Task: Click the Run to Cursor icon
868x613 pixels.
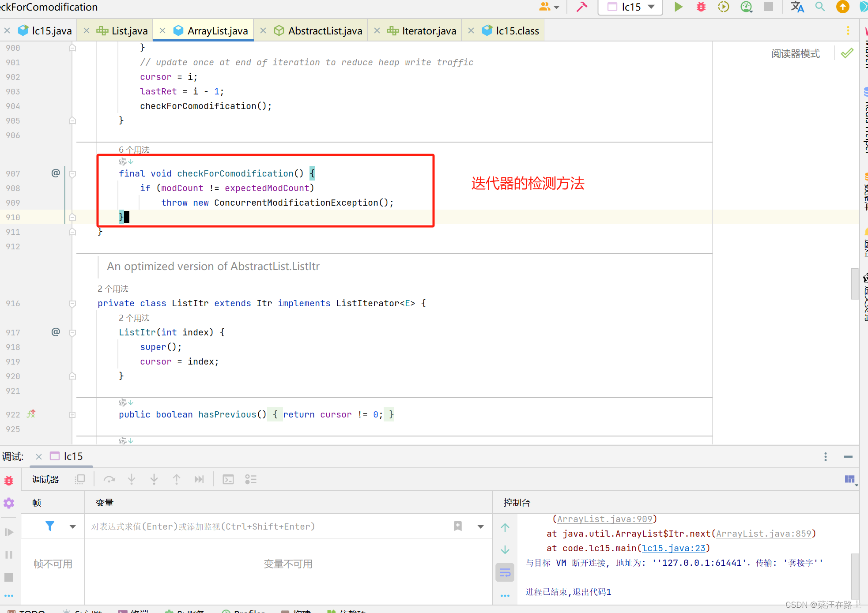Action: point(199,480)
